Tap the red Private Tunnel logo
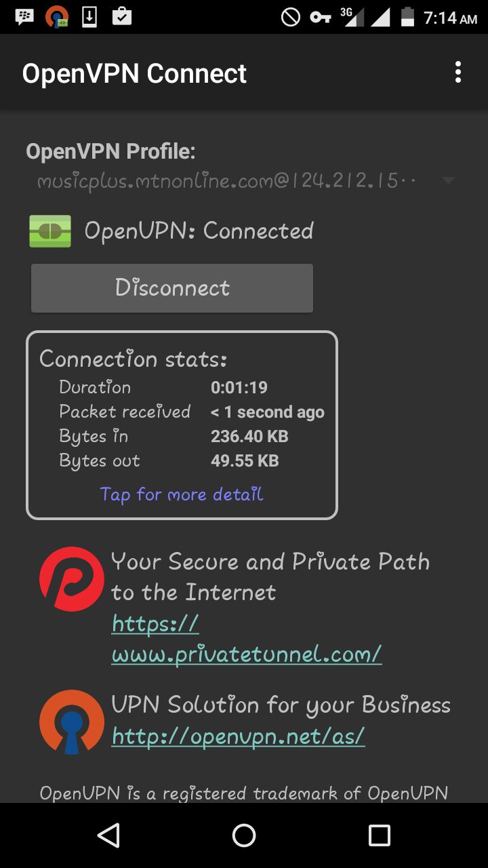488x868 pixels. 71,579
